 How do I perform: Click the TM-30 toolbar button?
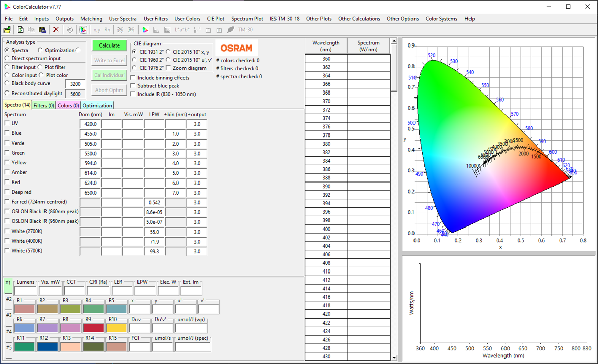(245, 30)
